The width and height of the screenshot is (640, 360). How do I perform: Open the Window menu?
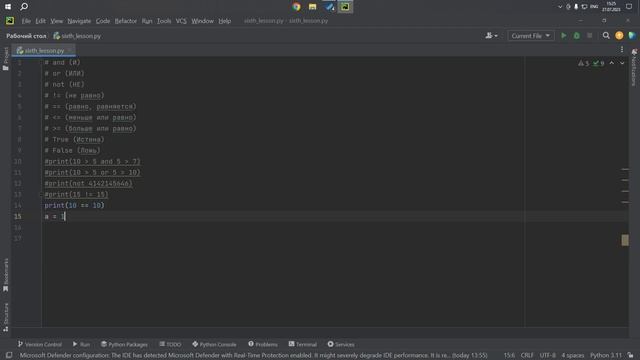[x=202, y=21]
